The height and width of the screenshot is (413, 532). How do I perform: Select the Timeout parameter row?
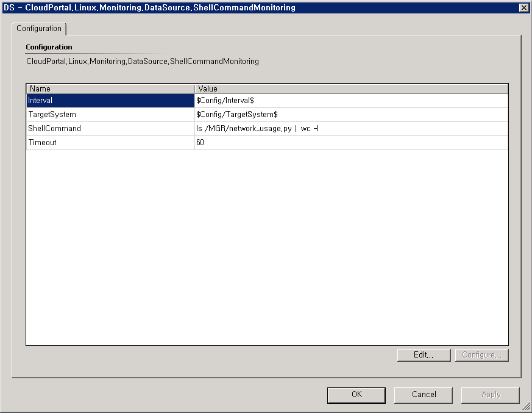click(x=110, y=142)
